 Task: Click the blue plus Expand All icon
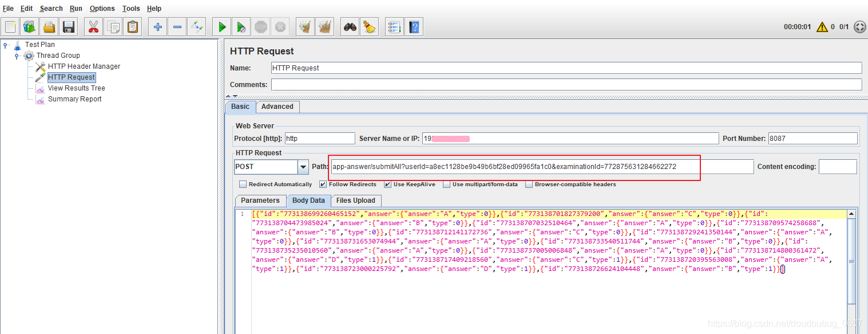tap(158, 27)
